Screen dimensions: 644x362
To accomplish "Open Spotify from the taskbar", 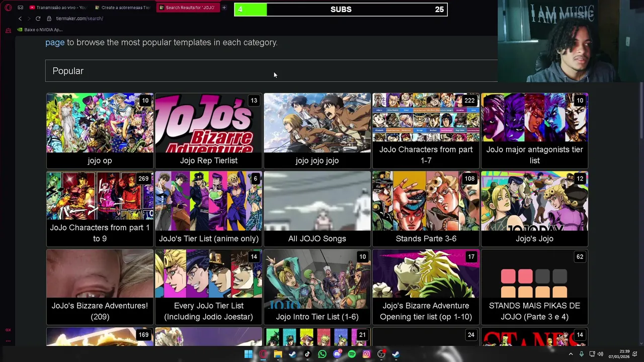I will (x=352, y=354).
